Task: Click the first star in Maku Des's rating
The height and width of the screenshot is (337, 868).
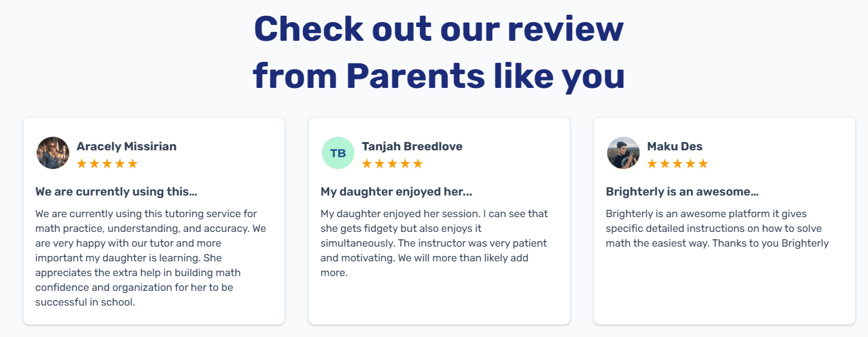Action: [x=652, y=164]
